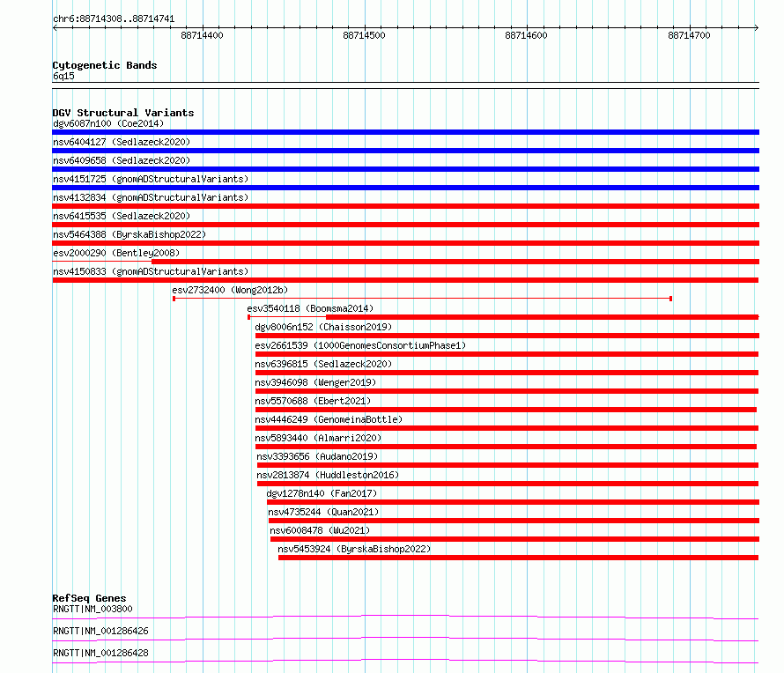The image size is (784, 673).
Task: Click the red bar under nsv4132834
Action: coord(405,206)
